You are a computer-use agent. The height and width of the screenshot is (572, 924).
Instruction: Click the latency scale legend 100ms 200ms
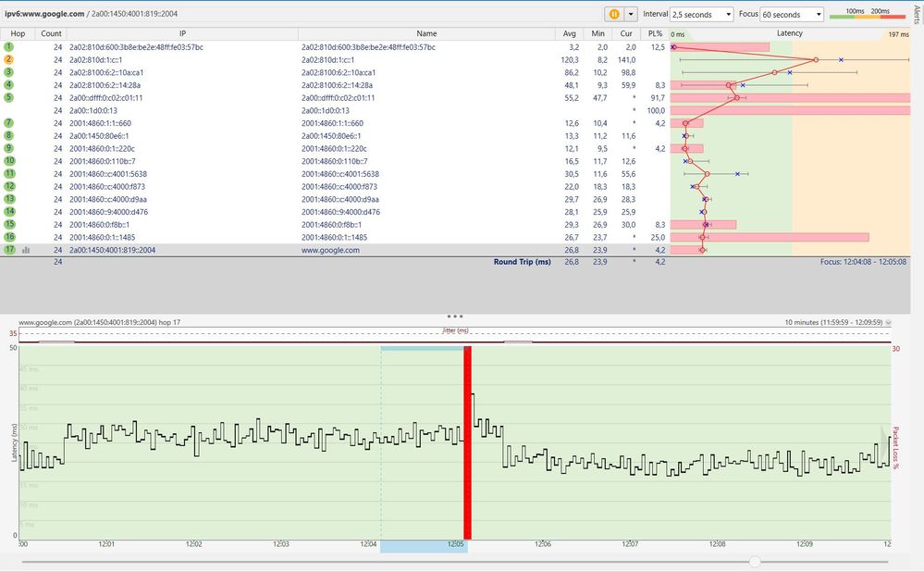pyautogui.click(x=868, y=14)
